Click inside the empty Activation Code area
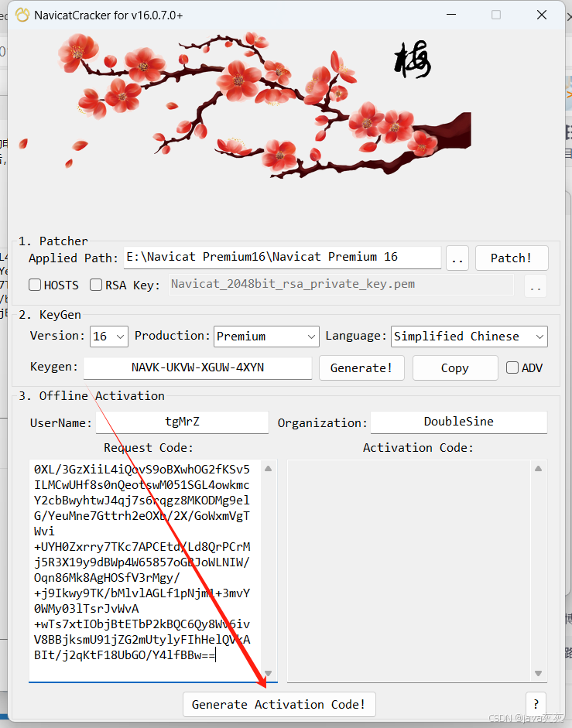 (409, 571)
